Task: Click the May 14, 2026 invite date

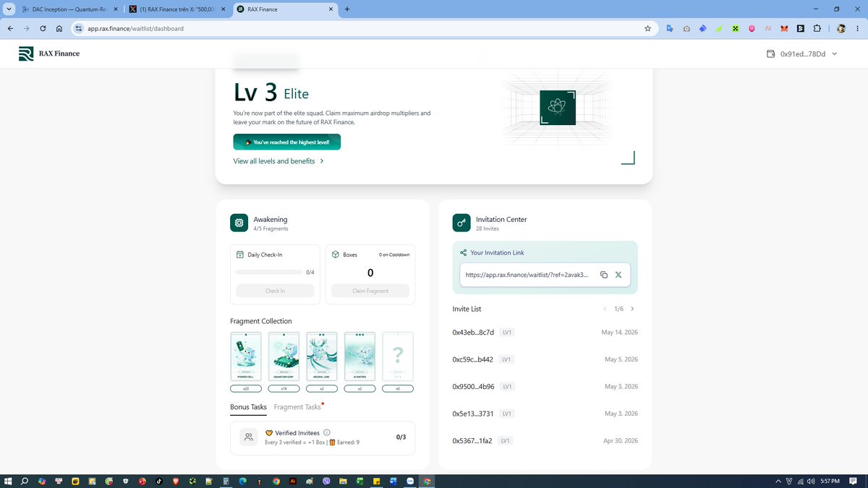Action: (x=620, y=333)
